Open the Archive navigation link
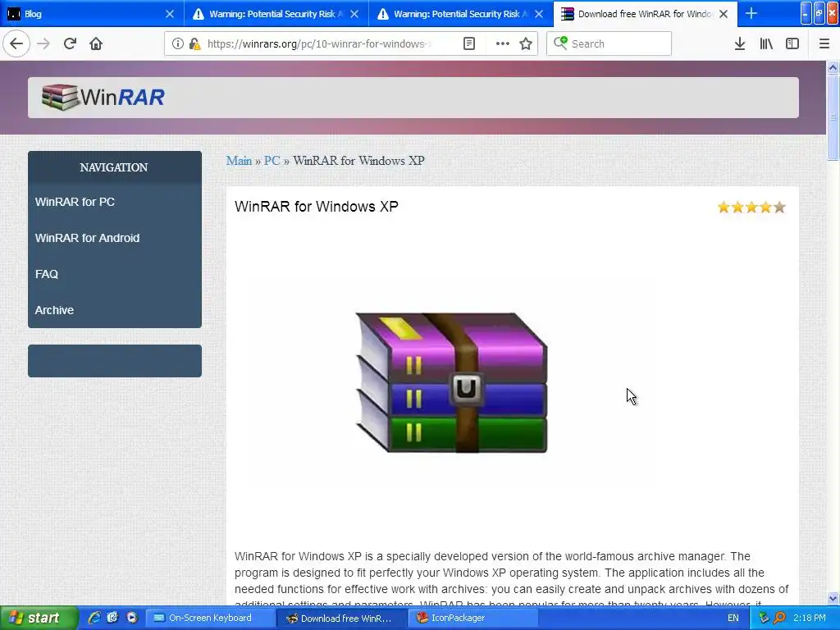This screenshot has width=840, height=630. (54, 310)
